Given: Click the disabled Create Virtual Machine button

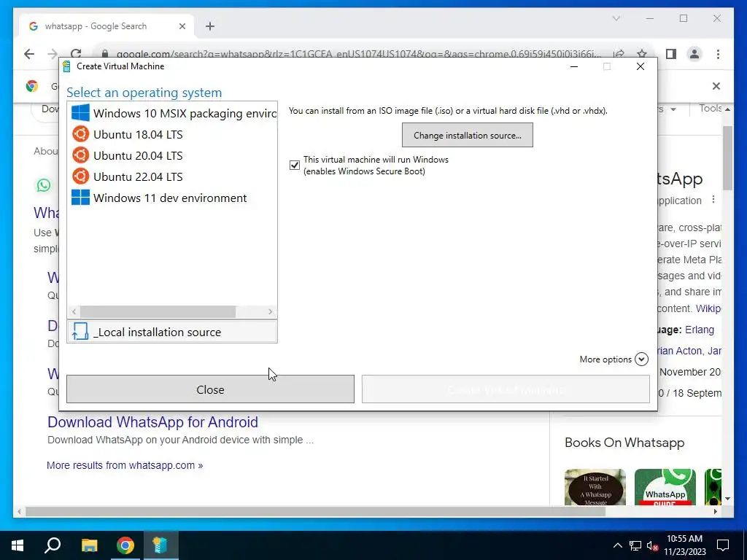Looking at the screenshot, I should 506,389.
